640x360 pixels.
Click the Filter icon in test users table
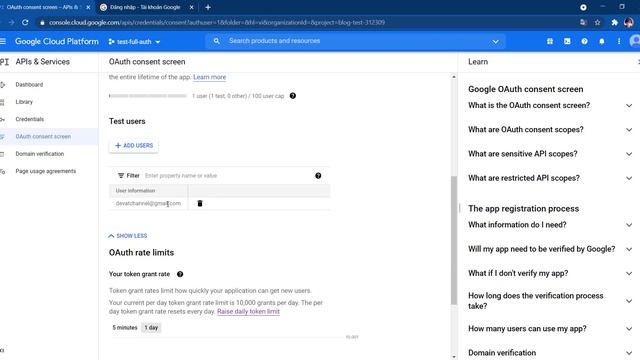click(121, 176)
